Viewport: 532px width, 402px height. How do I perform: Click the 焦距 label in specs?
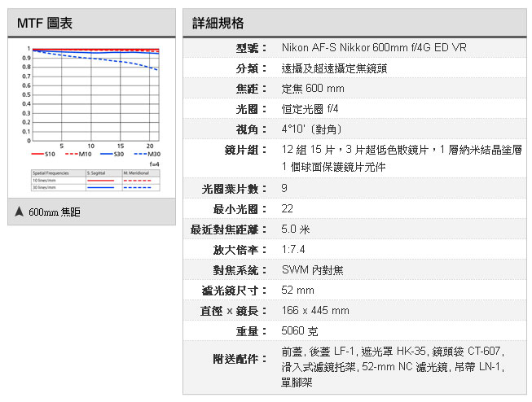pos(251,89)
